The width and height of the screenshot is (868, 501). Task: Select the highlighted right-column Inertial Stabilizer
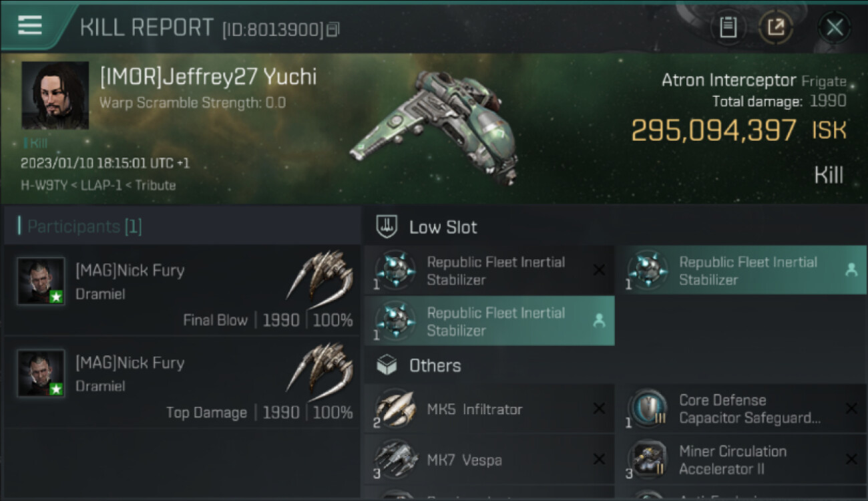click(740, 271)
